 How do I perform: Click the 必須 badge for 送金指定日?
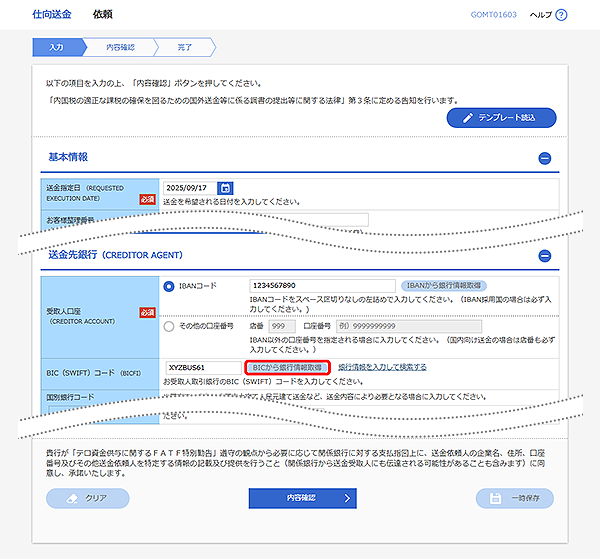pos(147,199)
